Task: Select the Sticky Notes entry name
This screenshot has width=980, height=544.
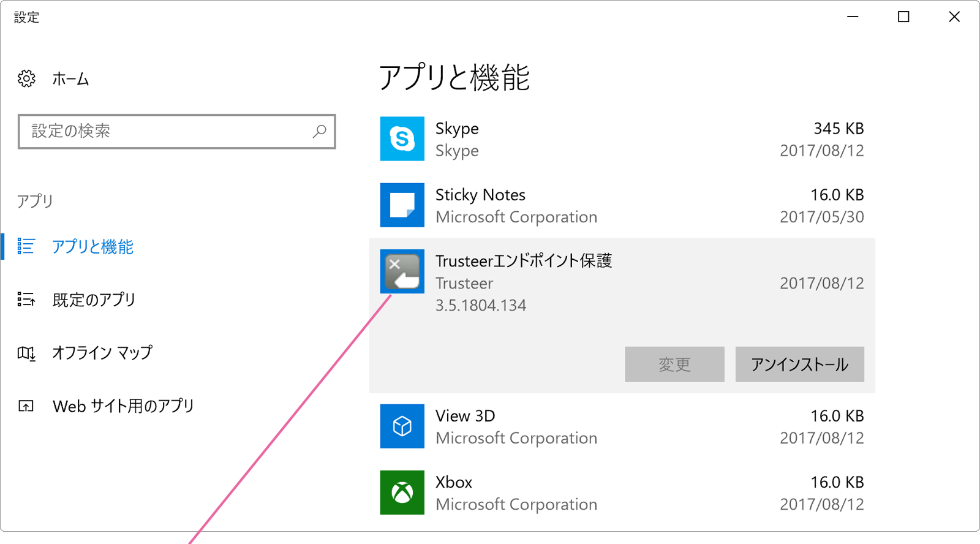Action: pos(480,195)
